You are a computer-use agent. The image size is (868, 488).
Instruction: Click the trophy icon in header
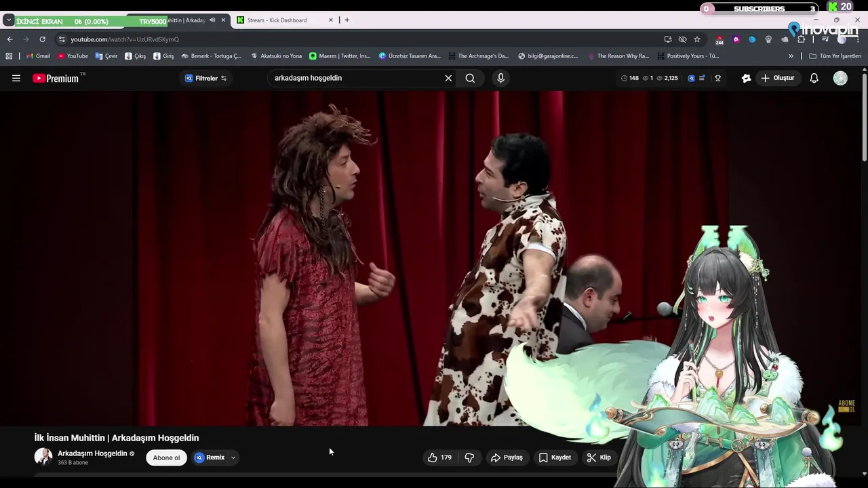point(717,78)
